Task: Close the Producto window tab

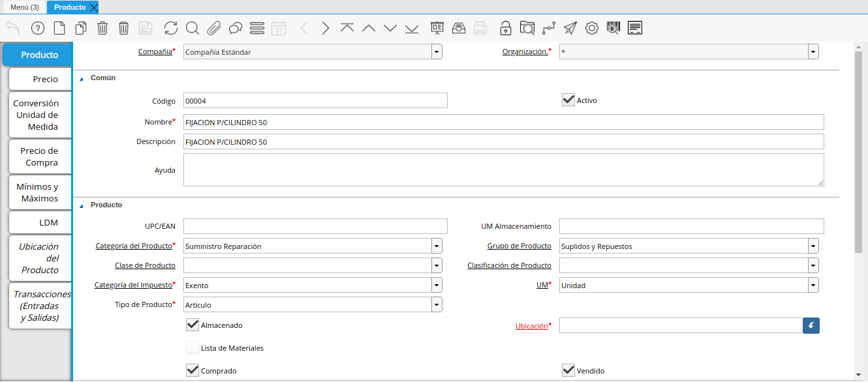Action: tap(94, 7)
